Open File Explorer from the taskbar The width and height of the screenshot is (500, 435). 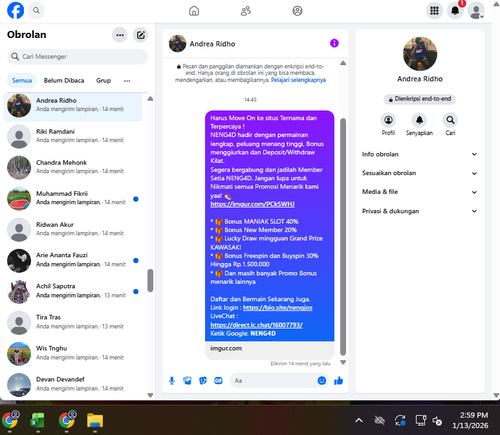95,420
